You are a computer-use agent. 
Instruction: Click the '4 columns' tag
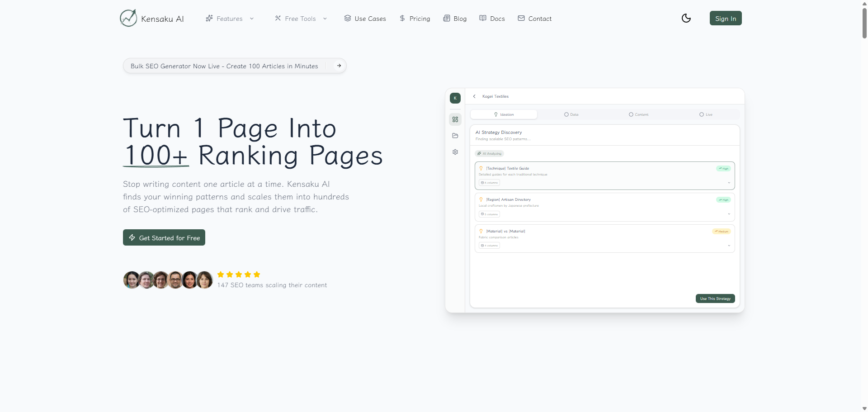click(x=490, y=246)
